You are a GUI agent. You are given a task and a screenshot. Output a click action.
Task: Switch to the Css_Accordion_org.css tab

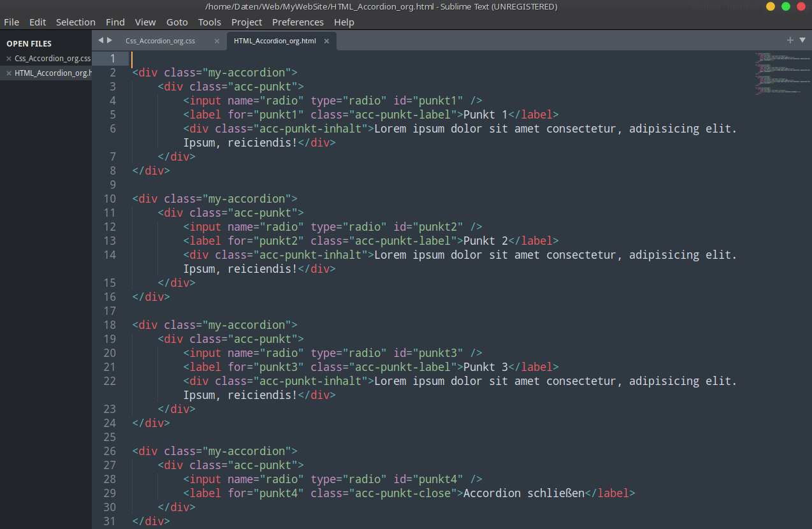160,41
